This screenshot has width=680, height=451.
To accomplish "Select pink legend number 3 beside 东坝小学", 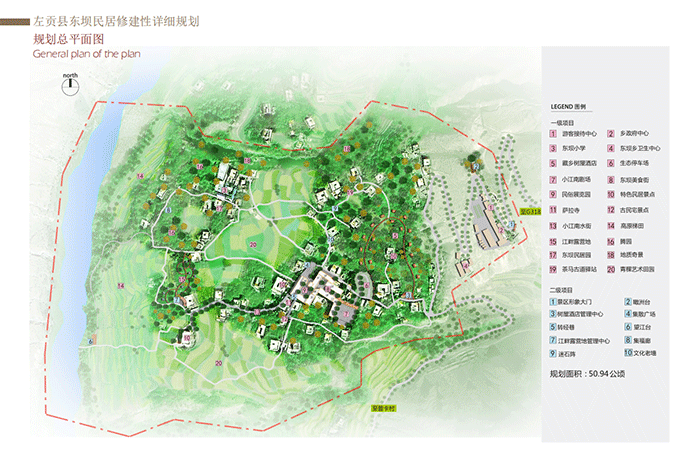I will [552, 147].
